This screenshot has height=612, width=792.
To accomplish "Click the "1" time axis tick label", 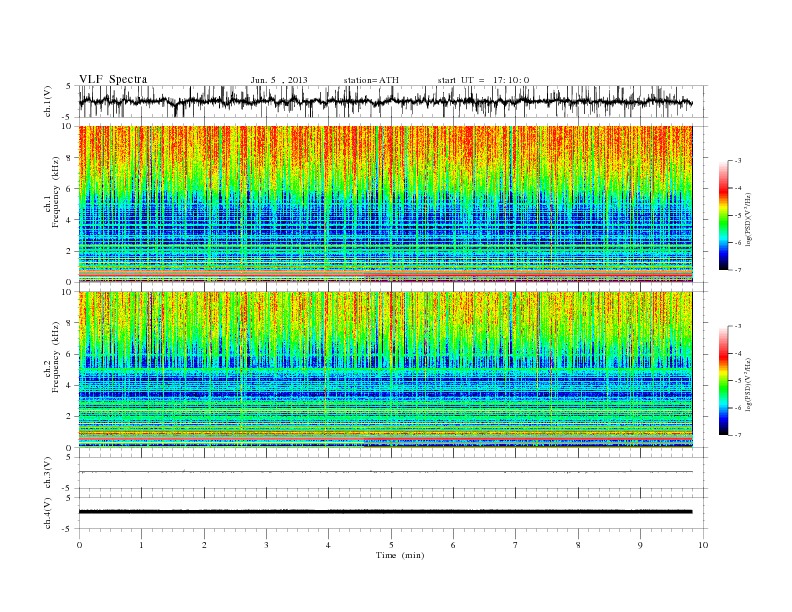I will point(142,545).
